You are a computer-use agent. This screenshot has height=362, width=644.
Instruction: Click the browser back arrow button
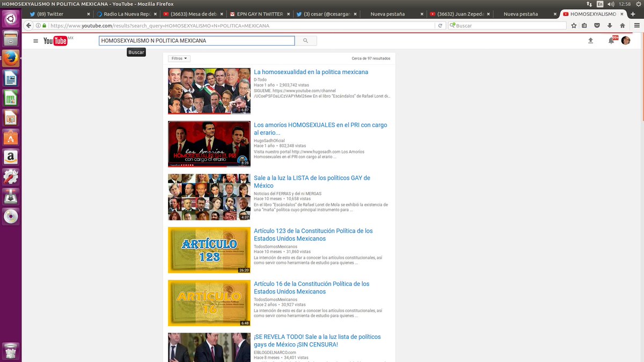29,25
